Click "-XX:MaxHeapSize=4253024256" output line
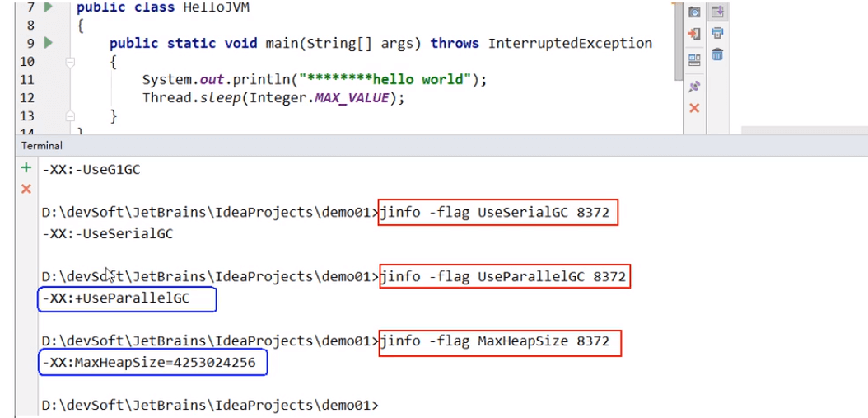868x418 pixels. (149, 363)
